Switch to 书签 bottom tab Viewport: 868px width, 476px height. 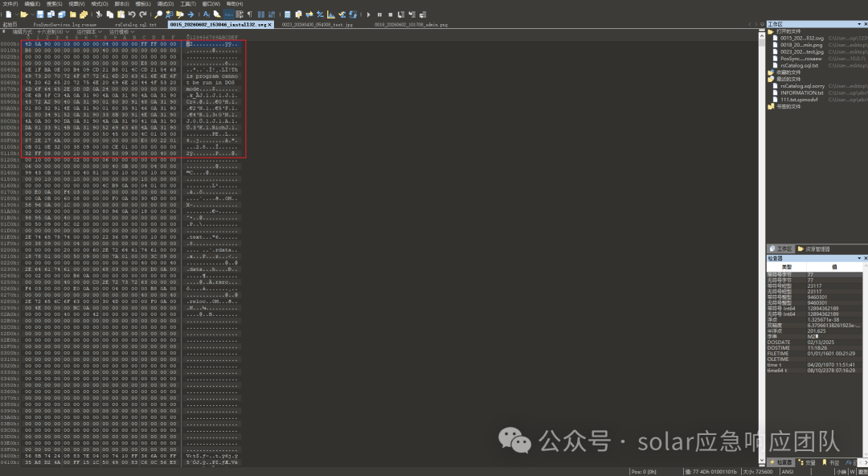[x=832, y=462]
